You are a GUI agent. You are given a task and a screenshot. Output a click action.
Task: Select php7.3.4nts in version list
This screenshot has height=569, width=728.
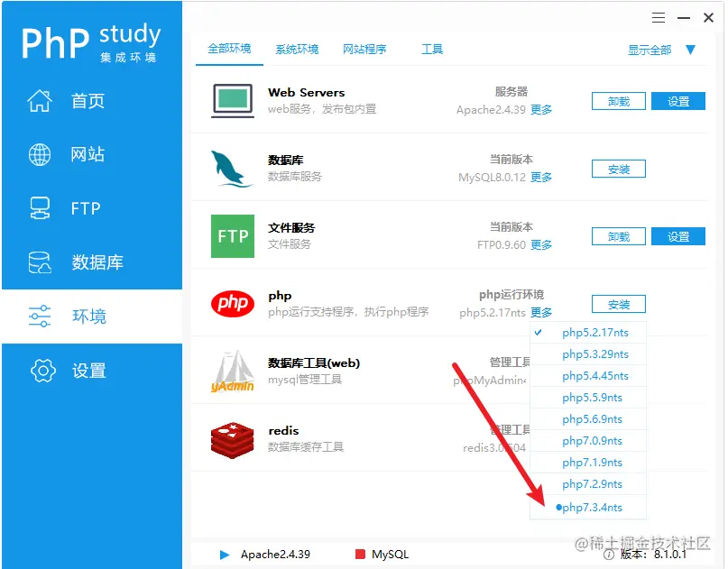tap(588, 508)
